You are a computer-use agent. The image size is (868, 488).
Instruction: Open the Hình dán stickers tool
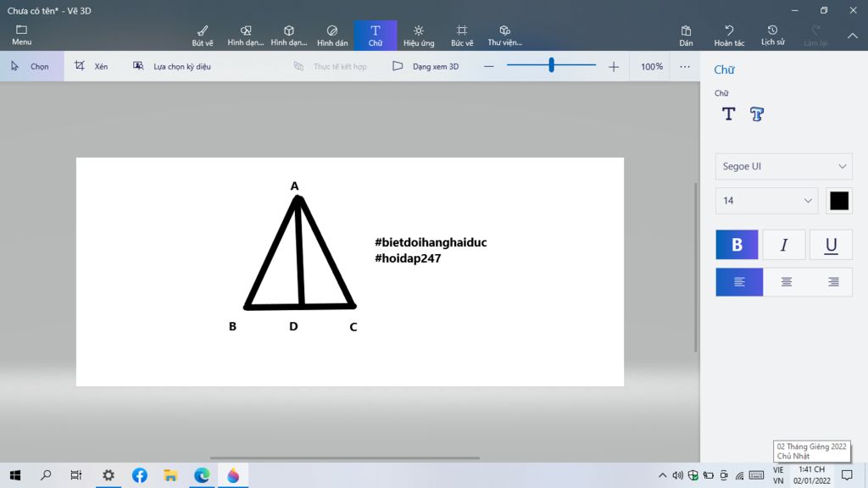click(x=332, y=36)
